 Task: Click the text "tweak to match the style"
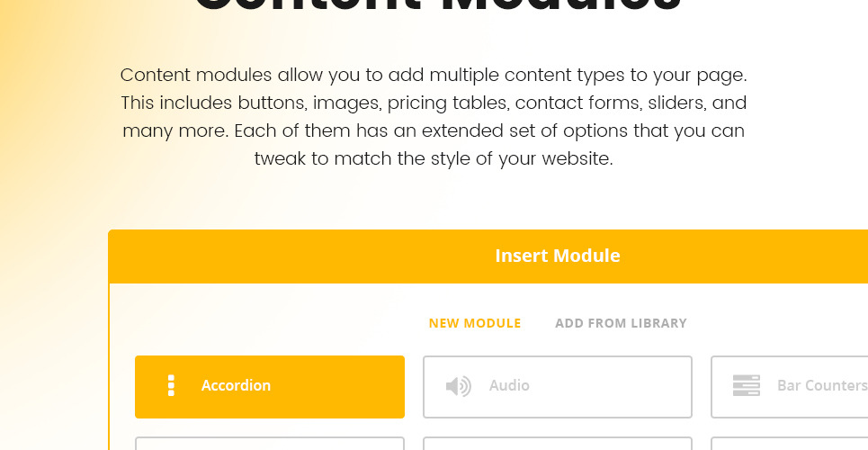(434, 160)
